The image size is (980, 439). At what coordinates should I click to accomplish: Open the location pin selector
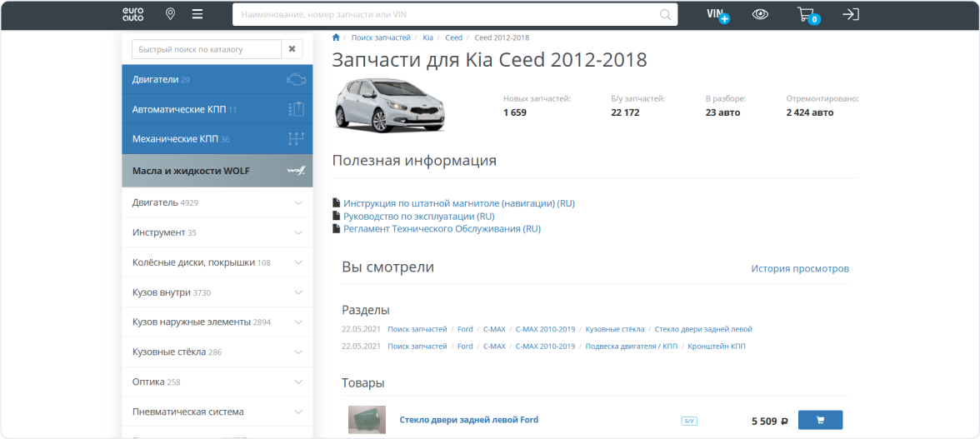coord(170,14)
